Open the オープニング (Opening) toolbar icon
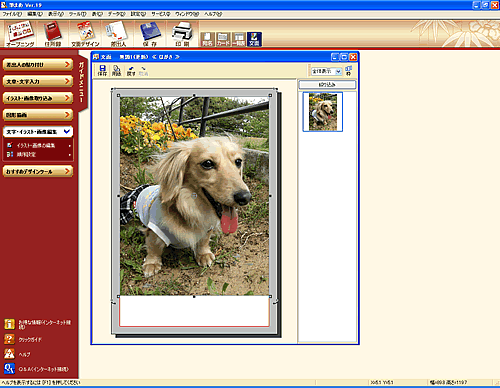Image resolution: width=500 pixels, height=388 pixels. click(x=20, y=34)
